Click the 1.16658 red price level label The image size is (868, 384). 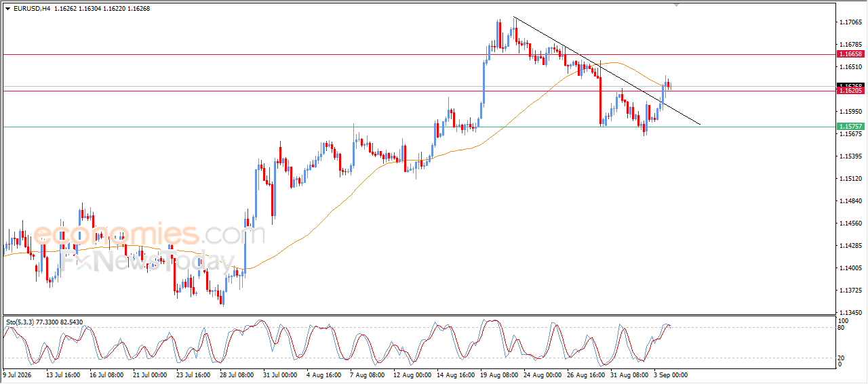(850, 54)
